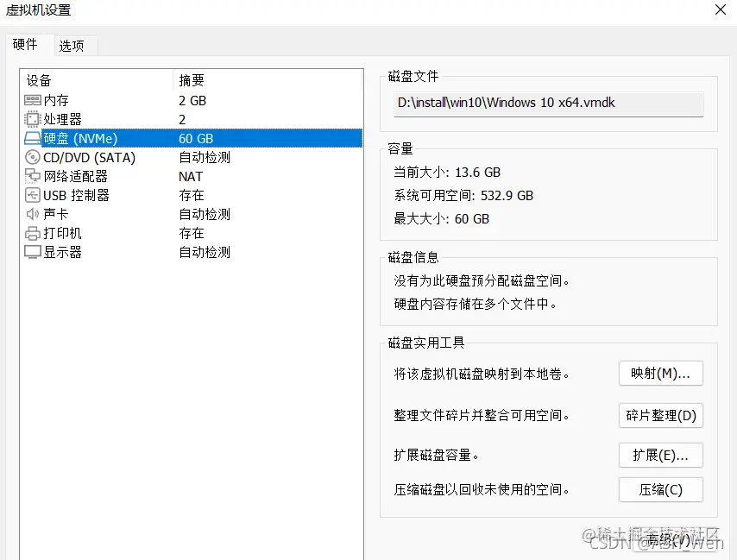737x560 pixels.
Task: Select the sound card (声卡) speaker icon
Action: pos(33,214)
